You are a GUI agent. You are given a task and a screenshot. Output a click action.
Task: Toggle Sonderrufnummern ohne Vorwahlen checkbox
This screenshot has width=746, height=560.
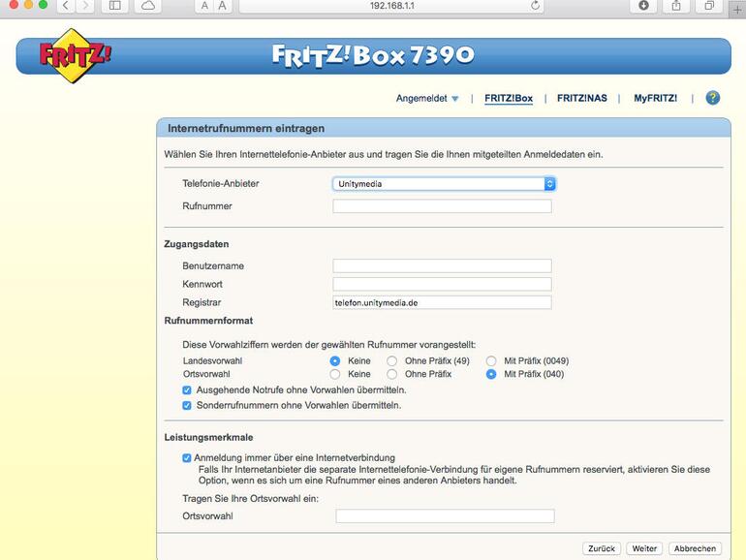point(187,405)
